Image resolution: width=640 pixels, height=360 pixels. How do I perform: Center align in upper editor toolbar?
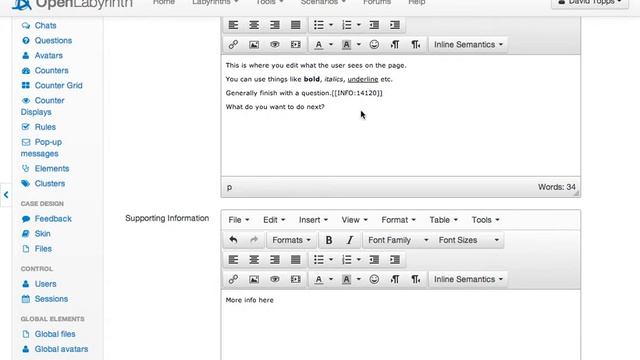coord(254,25)
